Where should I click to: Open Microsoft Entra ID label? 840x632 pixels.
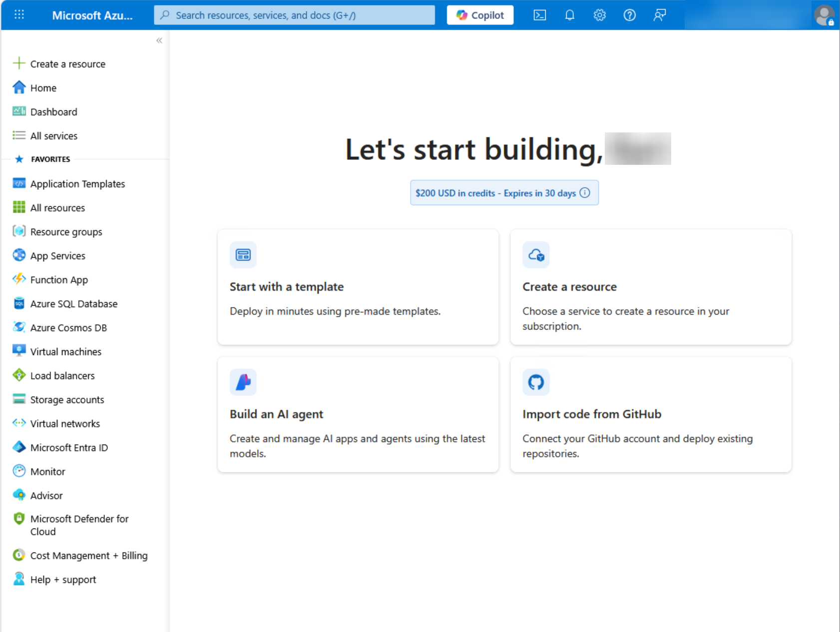tap(69, 448)
